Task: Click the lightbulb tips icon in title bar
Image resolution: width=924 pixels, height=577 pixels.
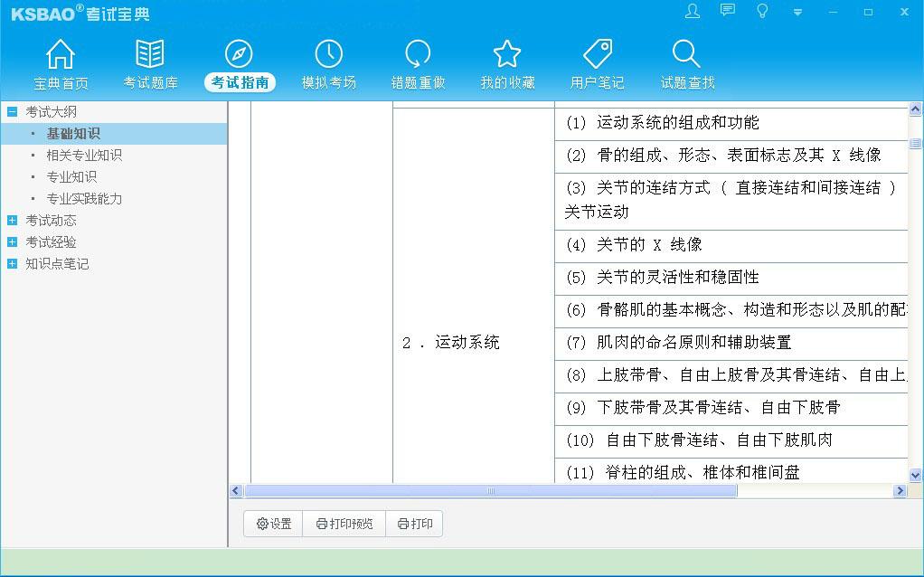Action: (x=762, y=11)
